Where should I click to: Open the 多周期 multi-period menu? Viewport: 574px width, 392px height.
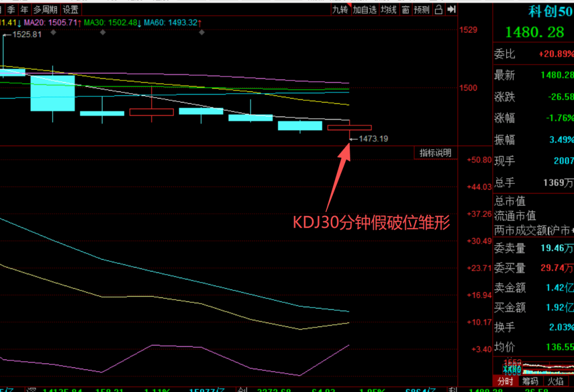tap(44, 10)
